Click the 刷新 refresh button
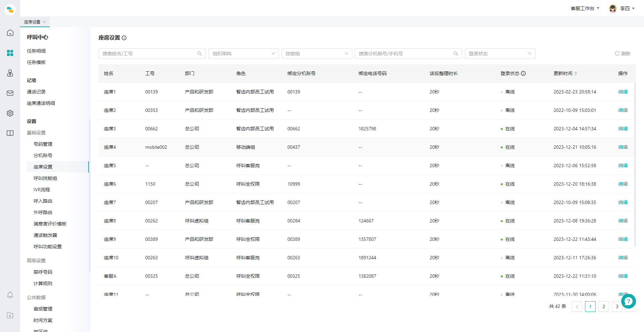This screenshot has width=644, height=332. [623, 54]
